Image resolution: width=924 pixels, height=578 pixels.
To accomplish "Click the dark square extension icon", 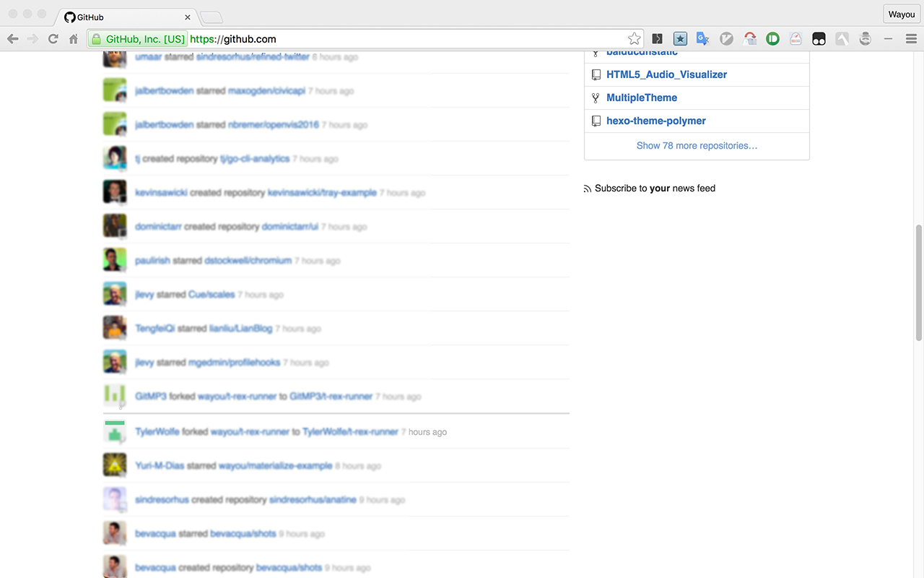I will [x=657, y=39].
